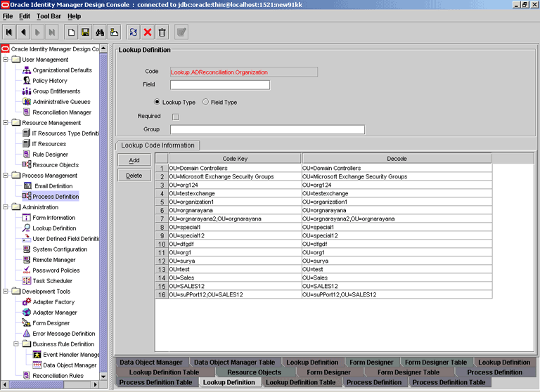
Task: Open the Edit menu
Action: point(25,16)
